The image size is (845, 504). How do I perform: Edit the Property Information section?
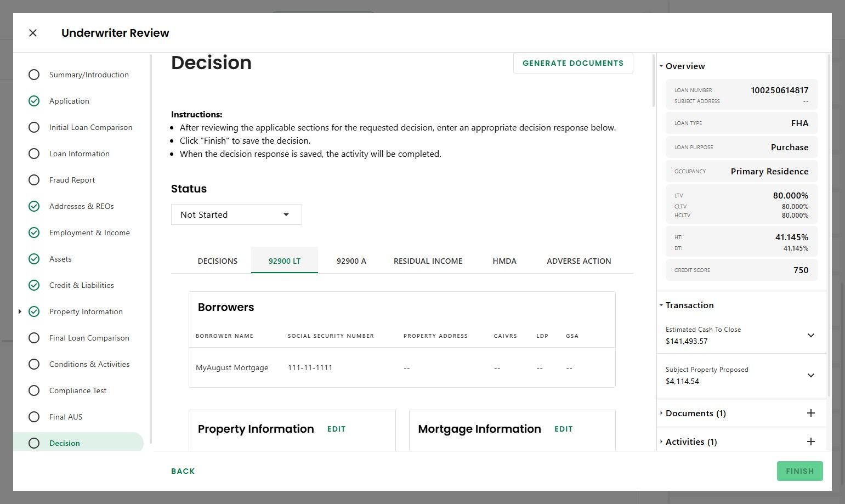[x=336, y=429]
